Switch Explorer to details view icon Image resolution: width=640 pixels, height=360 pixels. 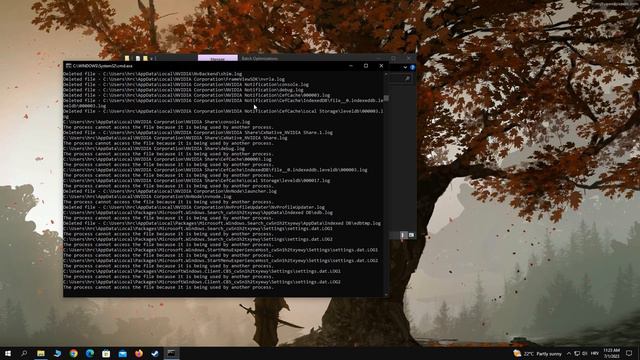(x=403, y=235)
